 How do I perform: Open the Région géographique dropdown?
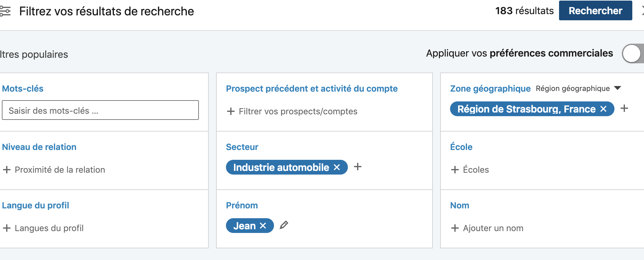[578, 89]
